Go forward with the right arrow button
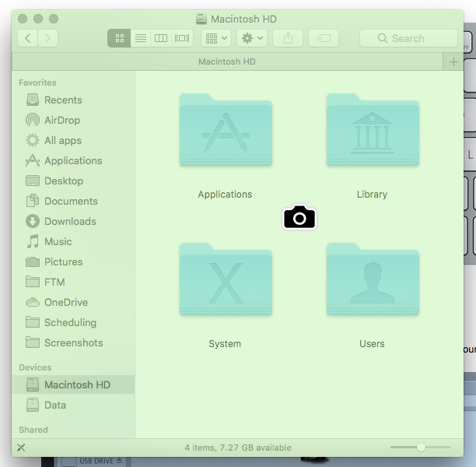 point(47,38)
